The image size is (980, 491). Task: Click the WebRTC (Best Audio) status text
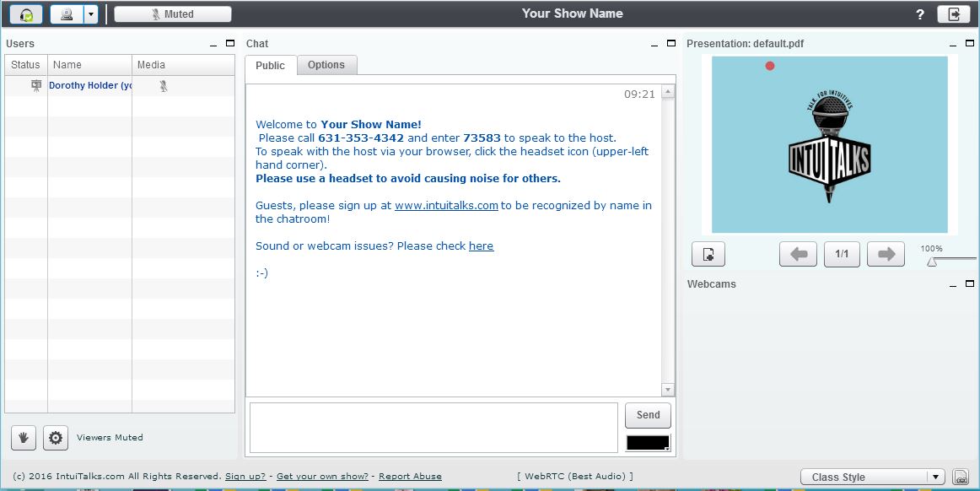(x=575, y=476)
